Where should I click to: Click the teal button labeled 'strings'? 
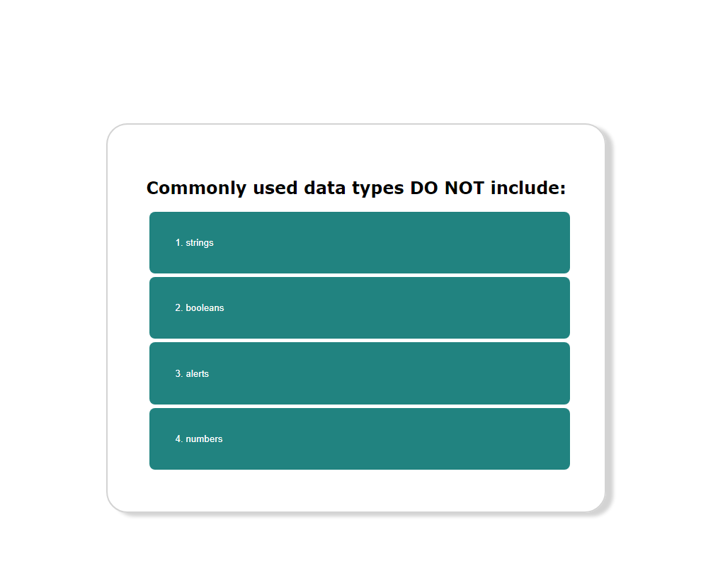coord(359,242)
